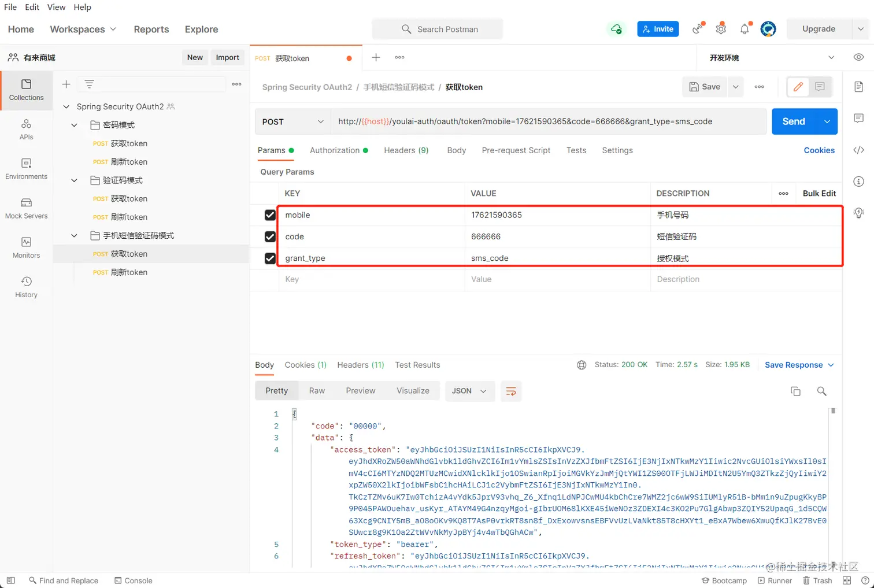Open the Mock Servers sidebar panel

(x=26, y=208)
